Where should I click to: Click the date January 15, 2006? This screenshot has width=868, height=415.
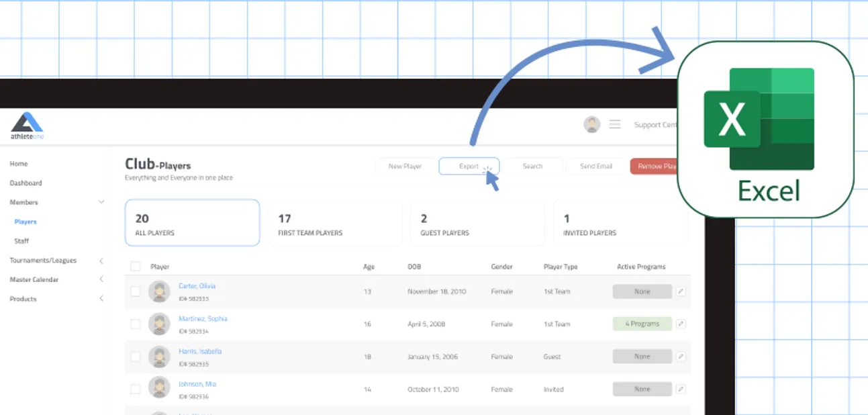point(432,357)
